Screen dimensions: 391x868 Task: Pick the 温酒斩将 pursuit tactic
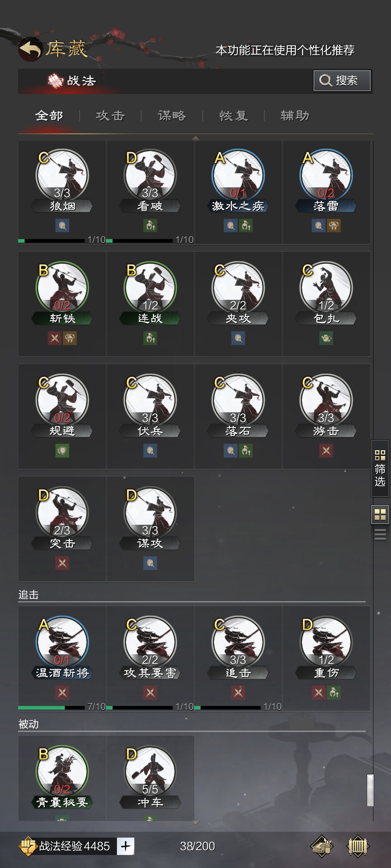coord(62,658)
